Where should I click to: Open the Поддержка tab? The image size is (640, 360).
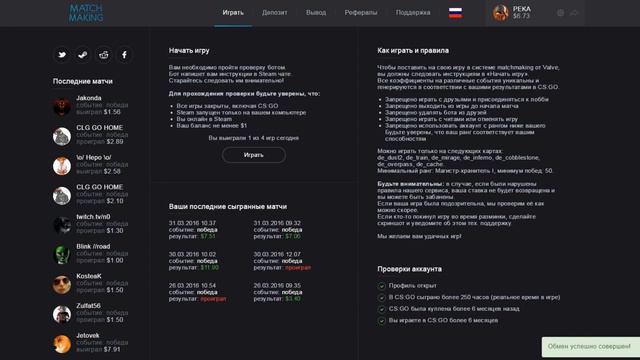coord(413,13)
